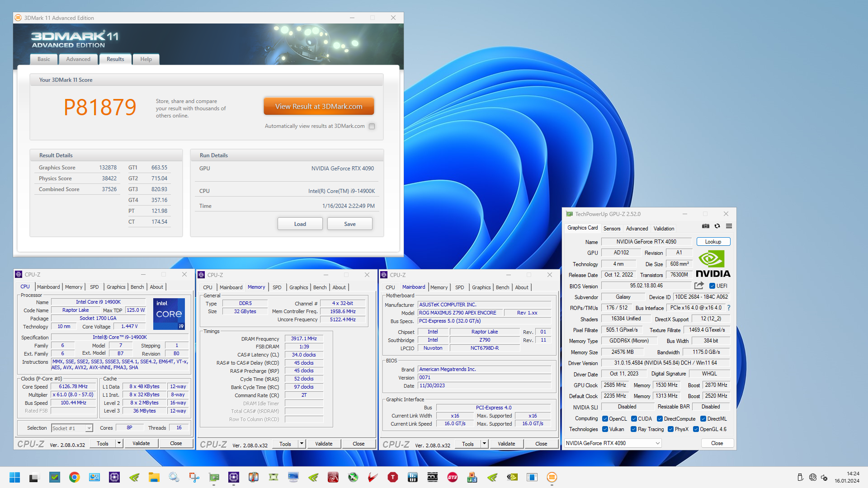Toggle the CUDA checkbox
This screenshot has width=868, height=488.
634,419
